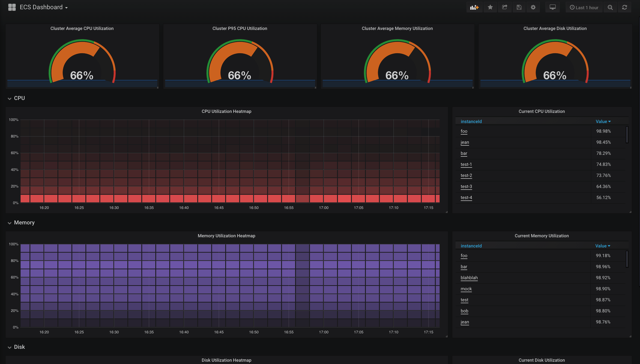Open the blahblah instance link
This screenshot has height=364, width=640.
[x=469, y=278]
